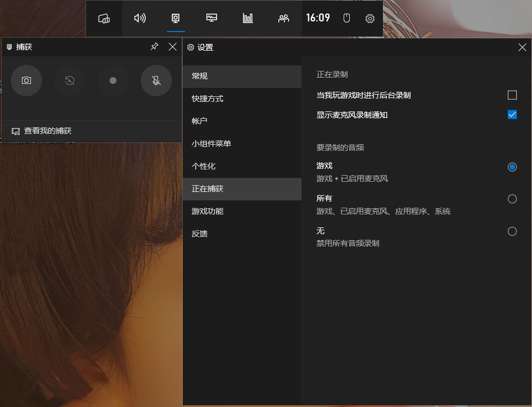Open the widget menu in Game Bar

coord(104,19)
